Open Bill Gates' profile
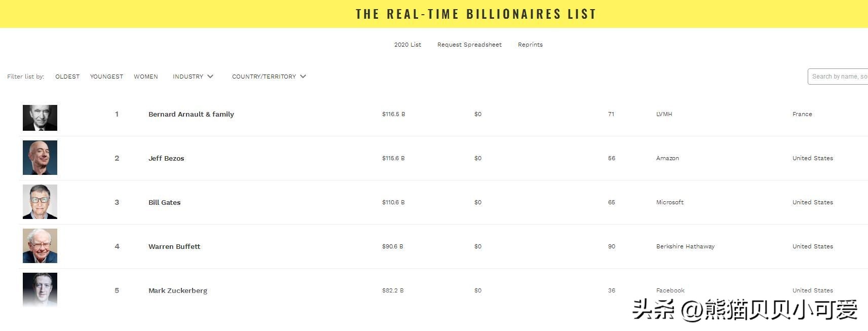This screenshot has width=868, height=331. [165, 202]
